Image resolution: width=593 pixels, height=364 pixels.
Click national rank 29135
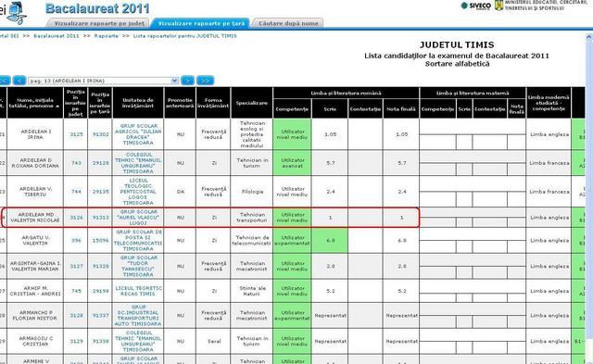pyautogui.click(x=101, y=192)
